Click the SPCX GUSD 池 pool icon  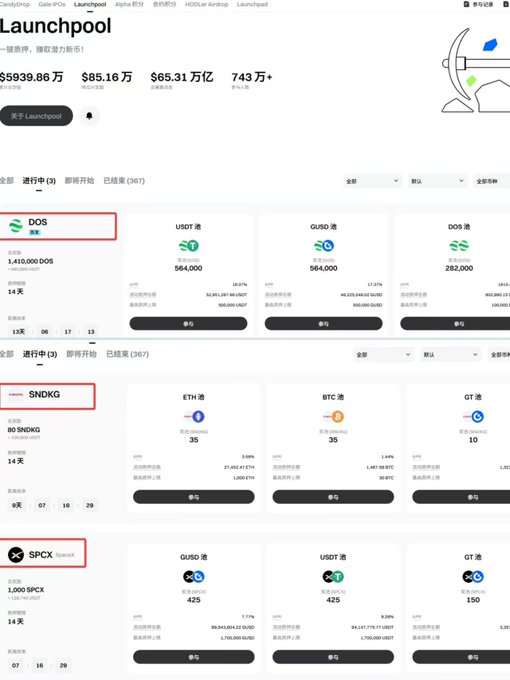pos(194,577)
